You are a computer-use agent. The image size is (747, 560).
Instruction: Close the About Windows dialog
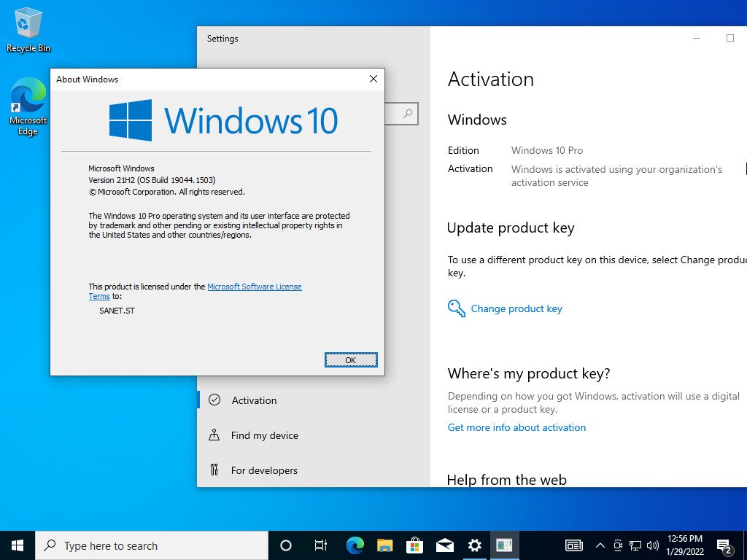click(373, 79)
